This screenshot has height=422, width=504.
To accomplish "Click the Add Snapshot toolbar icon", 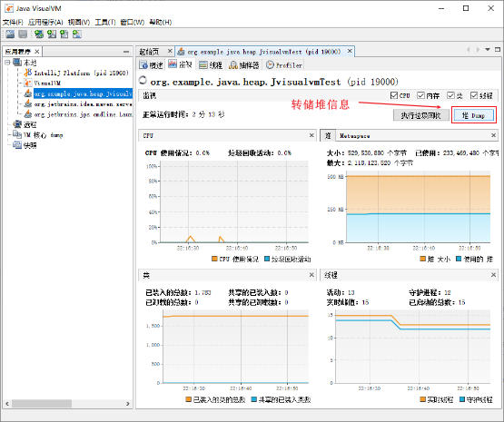I will pos(76,34).
